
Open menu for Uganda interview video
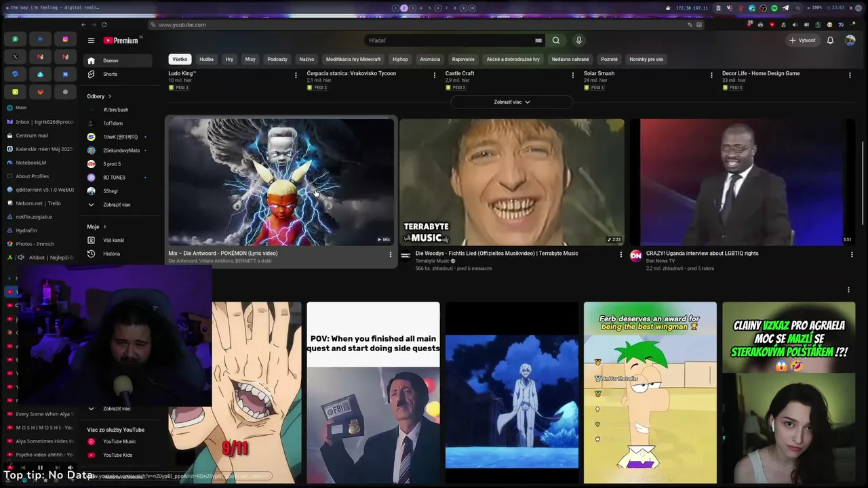852,255
